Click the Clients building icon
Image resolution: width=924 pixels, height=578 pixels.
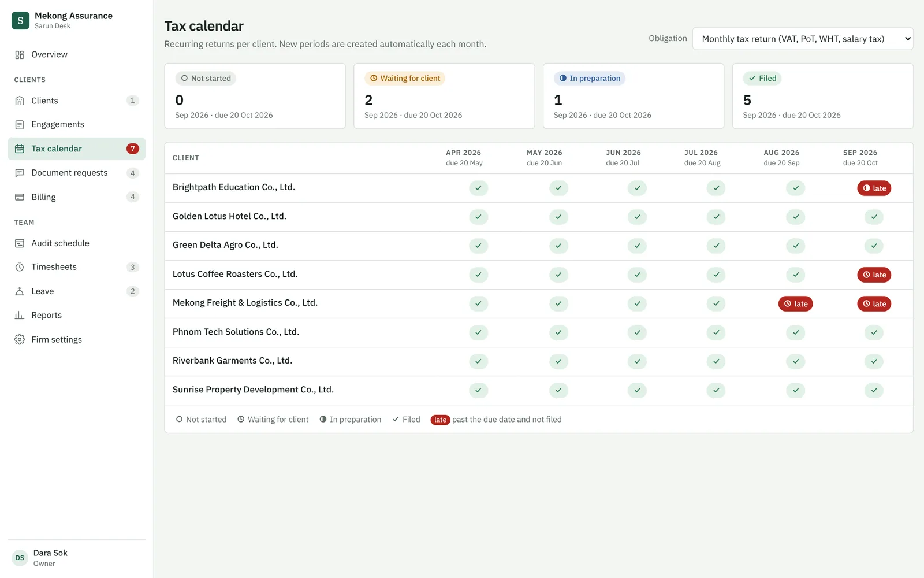(x=20, y=101)
